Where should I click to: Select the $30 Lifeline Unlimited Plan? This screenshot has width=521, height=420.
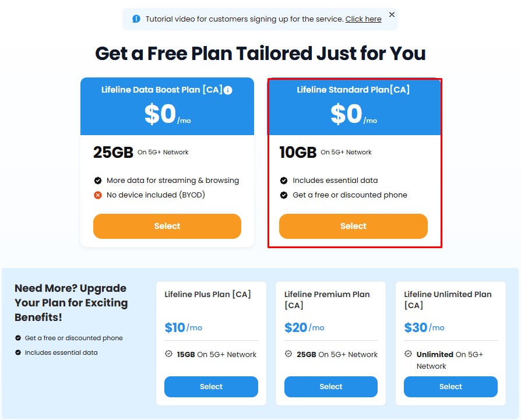coord(450,386)
